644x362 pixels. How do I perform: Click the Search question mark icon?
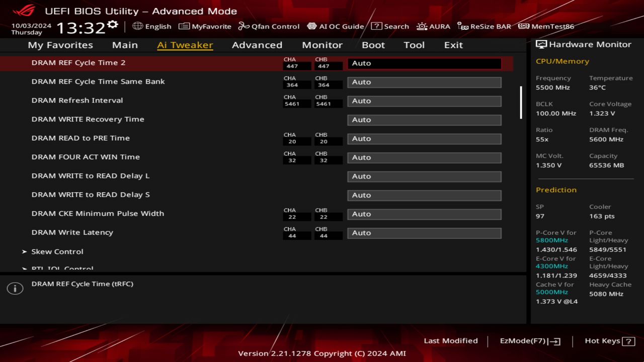coord(376,26)
